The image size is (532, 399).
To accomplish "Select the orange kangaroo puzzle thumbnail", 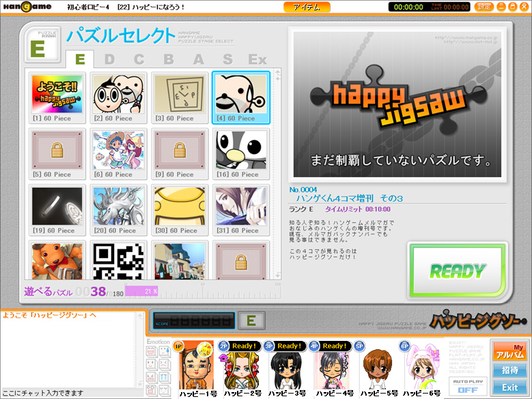I will [x=57, y=260].
